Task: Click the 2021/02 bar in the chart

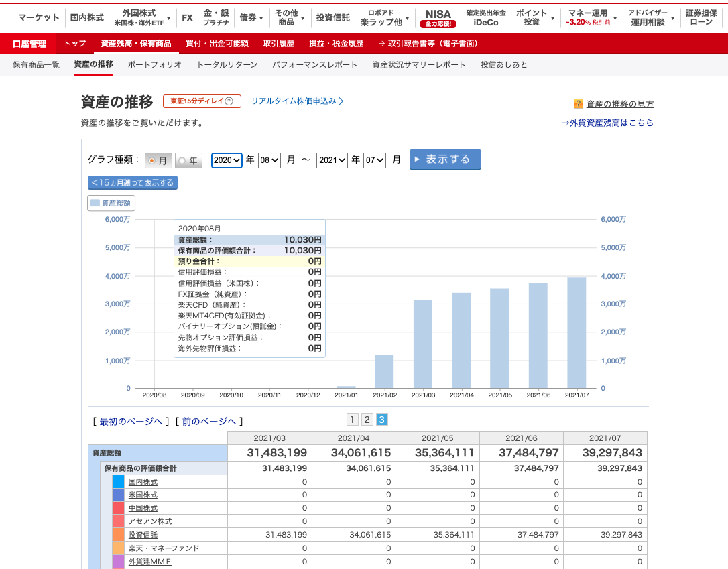Action: tap(384, 371)
